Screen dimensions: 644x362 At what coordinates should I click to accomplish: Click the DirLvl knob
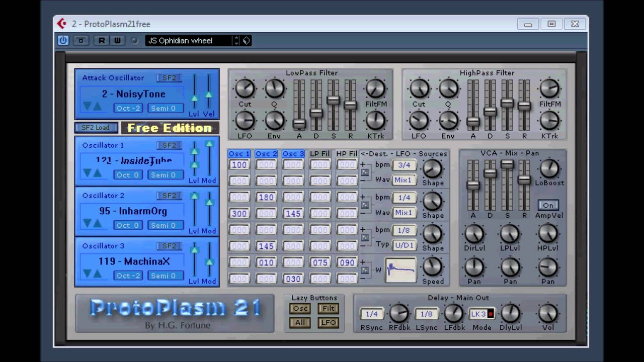tap(474, 234)
